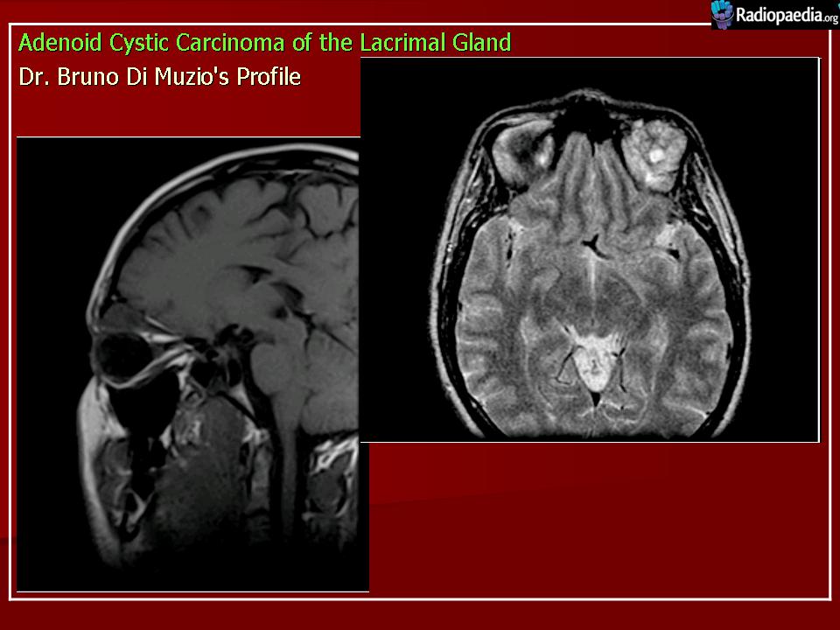The image size is (840, 630).
Task: Select the axial MRI brain image
Action: point(590,249)
